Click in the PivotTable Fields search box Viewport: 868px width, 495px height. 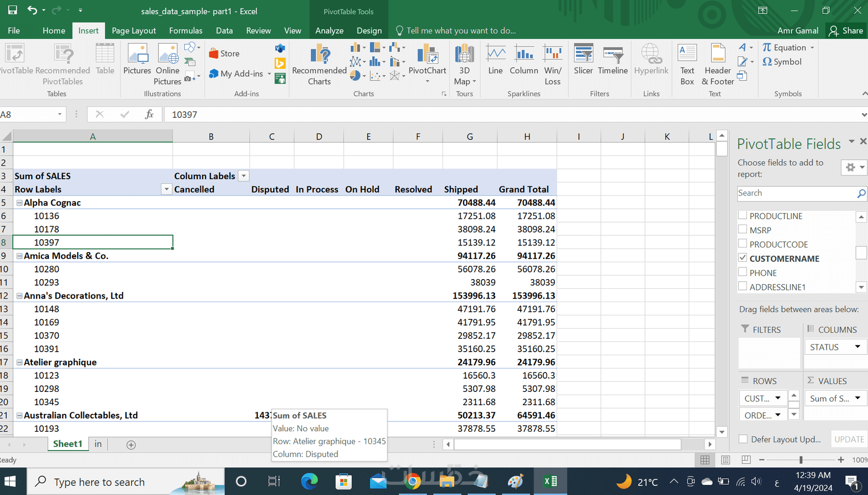(797, 193)
